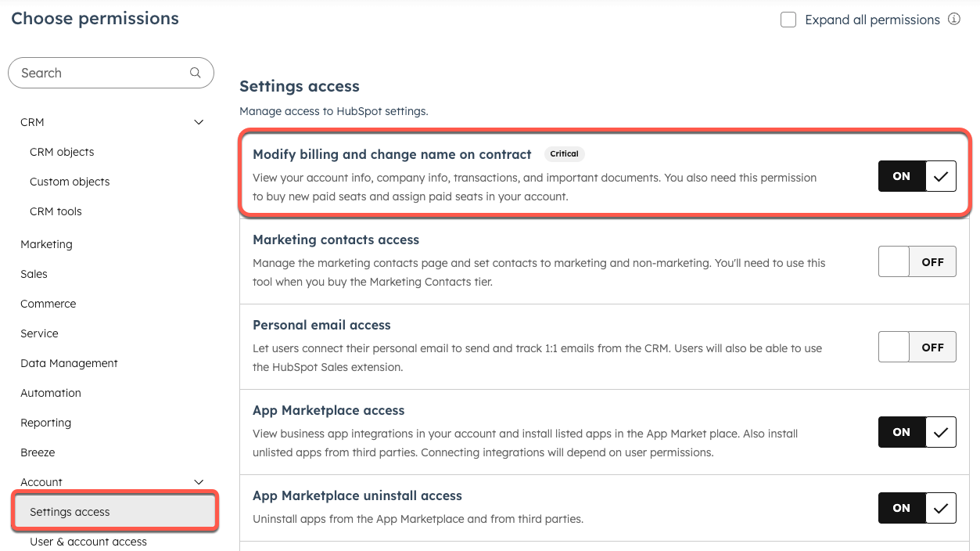The height and width of the screenshot is (551, 980).
Task: Collapse the CRM section in sidebar
Action: point(198,122)
